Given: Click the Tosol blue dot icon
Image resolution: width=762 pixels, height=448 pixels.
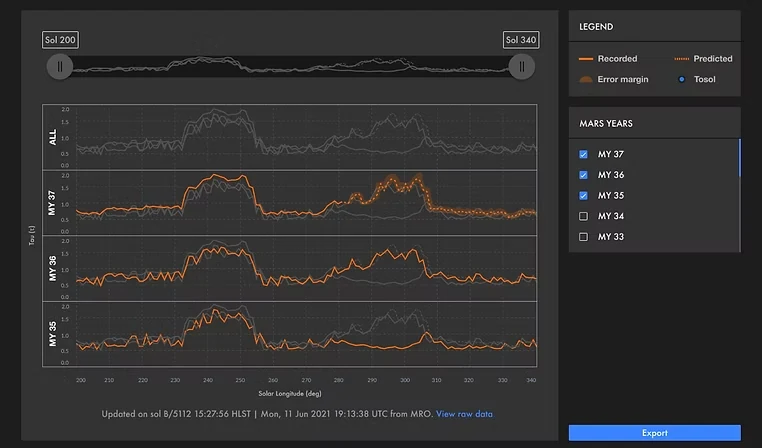Looking at the screenshot, I should (682, 79).
